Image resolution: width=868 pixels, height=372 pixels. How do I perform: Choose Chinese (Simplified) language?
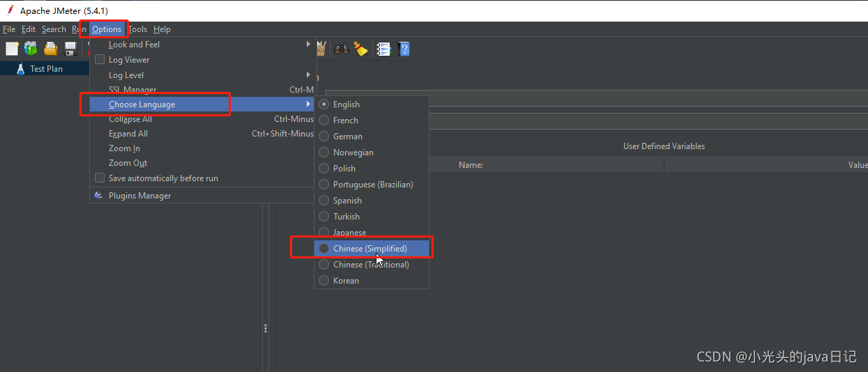point(372,249)
